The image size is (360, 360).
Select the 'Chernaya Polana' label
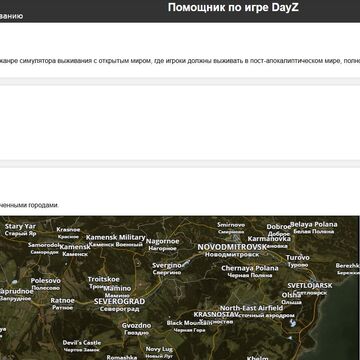pyautogui.click(x=250, y=268)
